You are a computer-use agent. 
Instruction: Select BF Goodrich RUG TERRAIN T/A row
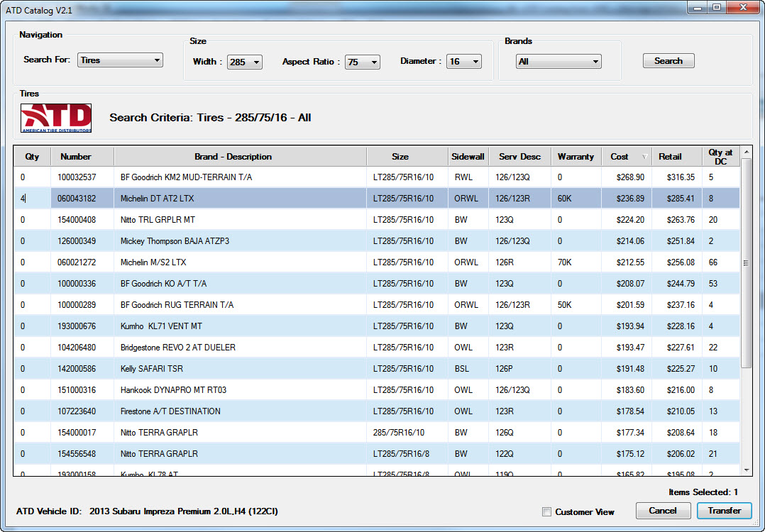(x=377, y=305)
